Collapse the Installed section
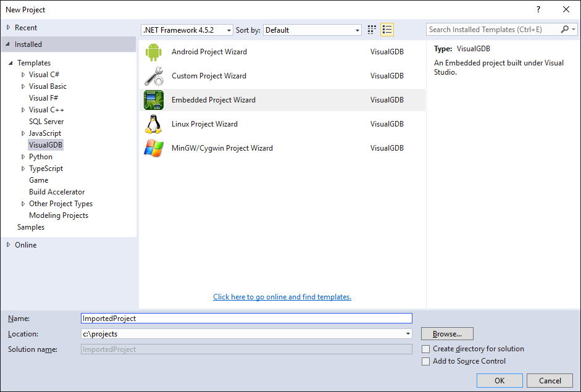This screenshot has width=581, height=392. pyautogui.click(x=8, y=44)
